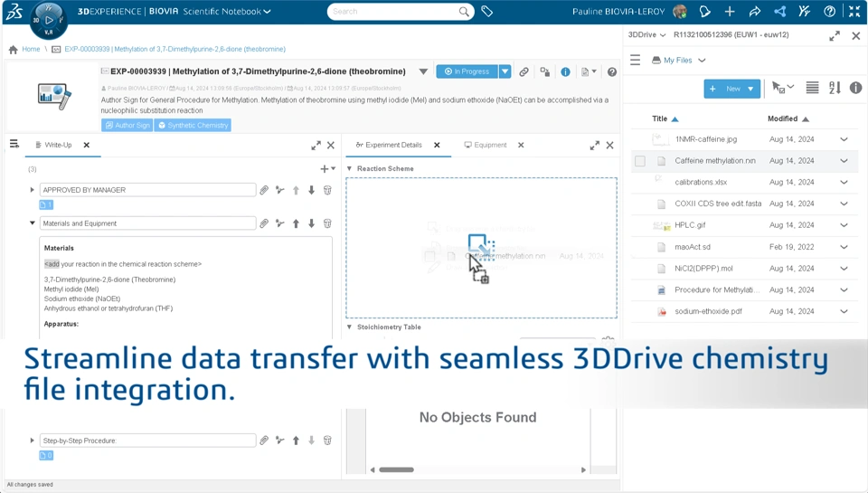The image size is (868, 493).
Task: Expand the Step-by-Step Procedure section
Action: [x=32, y=441]
